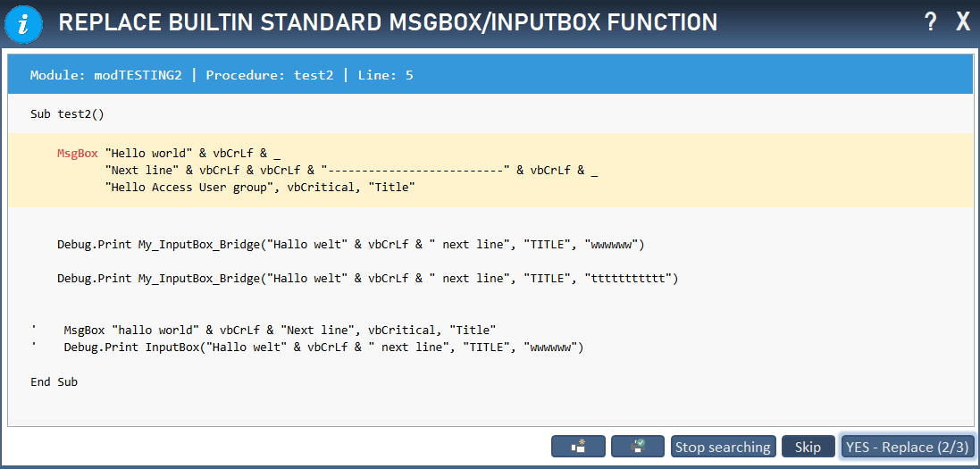980x469 pixels.
Task: Click the commented-out MsgBox "hallo world" line
Action: tap(279, 330)
